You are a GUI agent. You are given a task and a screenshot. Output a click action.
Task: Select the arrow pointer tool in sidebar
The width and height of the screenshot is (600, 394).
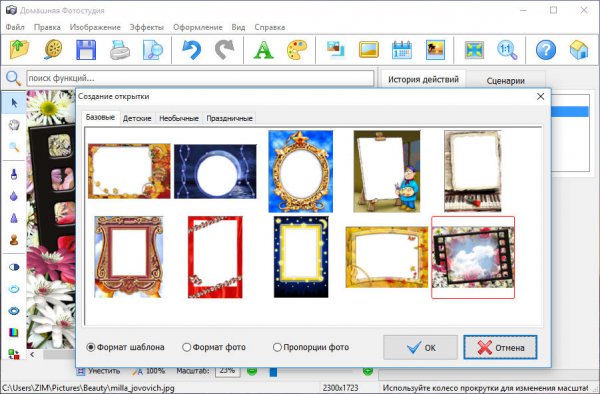[x=14, y=103]
